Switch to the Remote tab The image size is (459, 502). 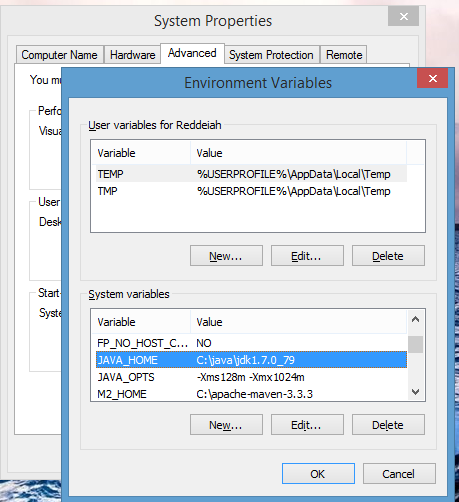coord(344,55)
